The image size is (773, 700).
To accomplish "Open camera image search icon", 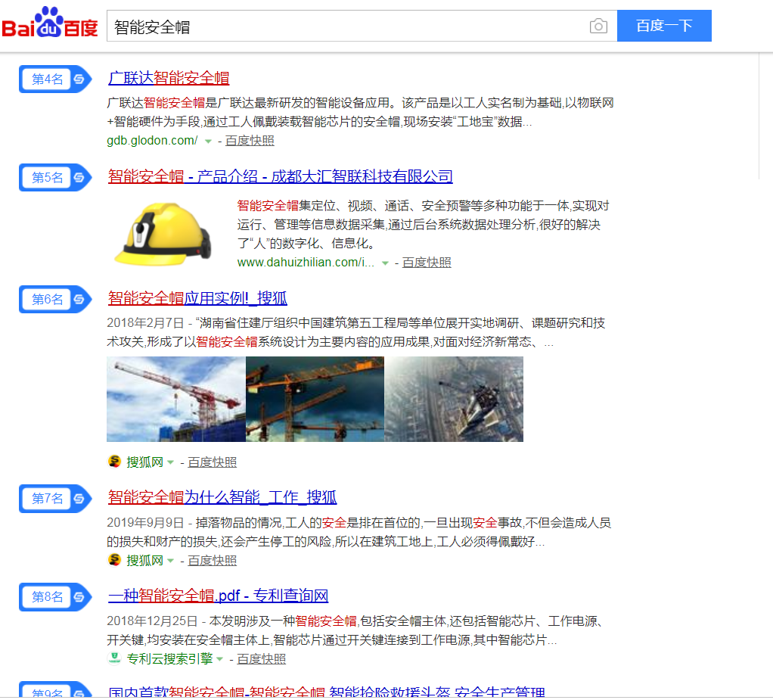I will coord(598,26).
